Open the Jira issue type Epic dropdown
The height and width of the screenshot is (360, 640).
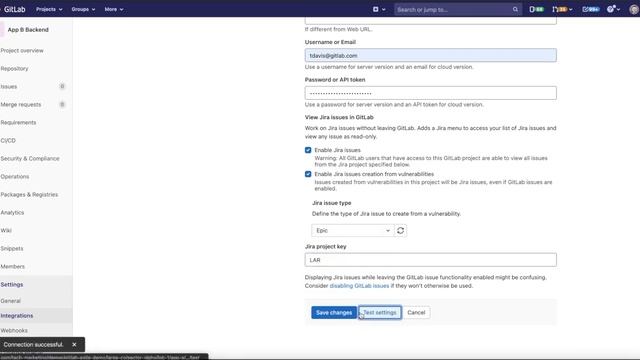(x=353, y=230)
